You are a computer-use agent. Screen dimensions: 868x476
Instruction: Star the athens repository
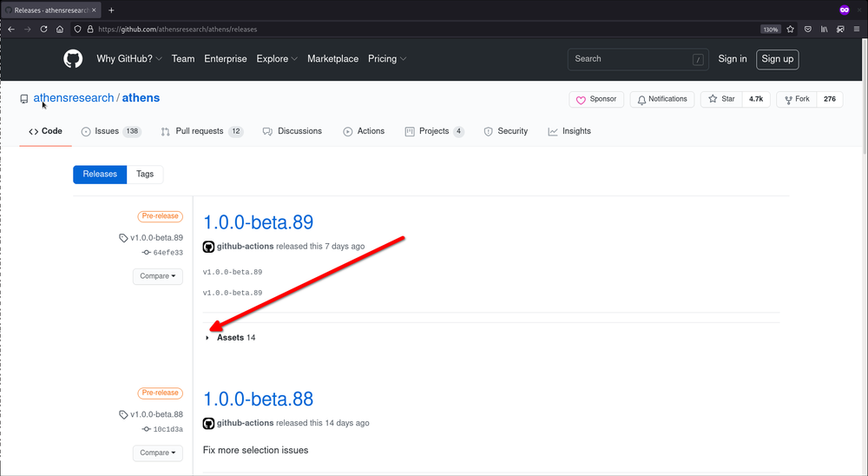pyautogui.click(x=721, y=99)
